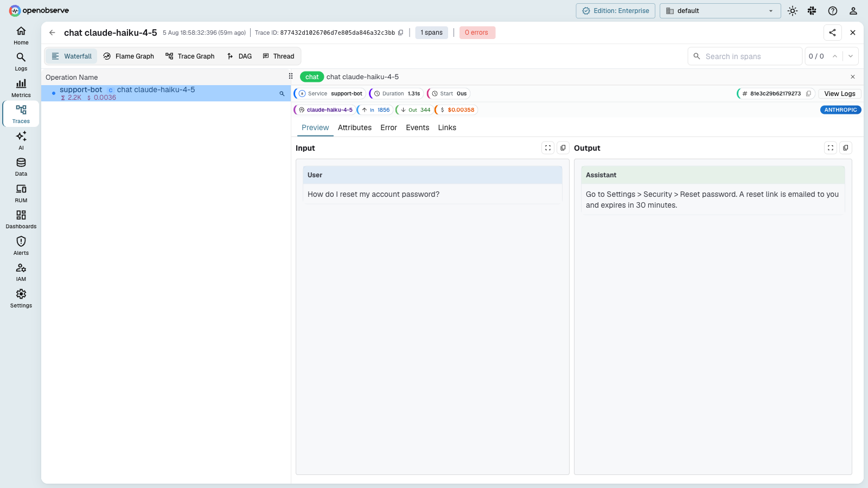Image resolution: width=868 pixels, height=488 pixels.
Task: Switch to Flame Graph view
Action: pos(129,56)
